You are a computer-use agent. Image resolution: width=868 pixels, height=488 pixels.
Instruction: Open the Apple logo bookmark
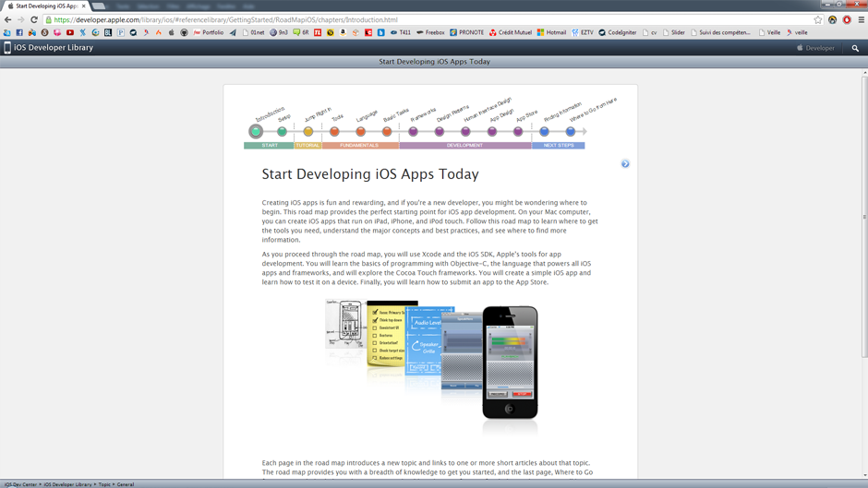(172, 32)
